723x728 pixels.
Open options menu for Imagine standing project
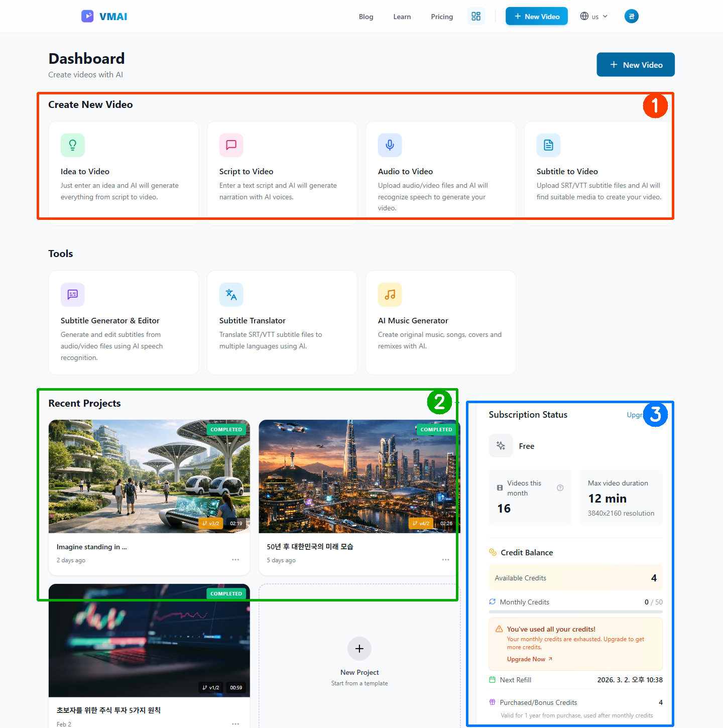click(235, 559)
